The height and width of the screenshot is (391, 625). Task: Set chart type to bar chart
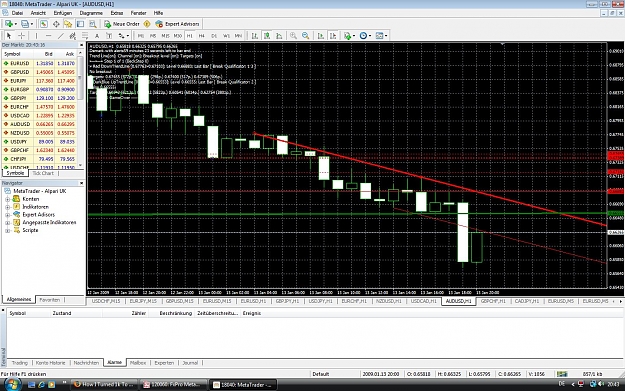click(254, 36)
